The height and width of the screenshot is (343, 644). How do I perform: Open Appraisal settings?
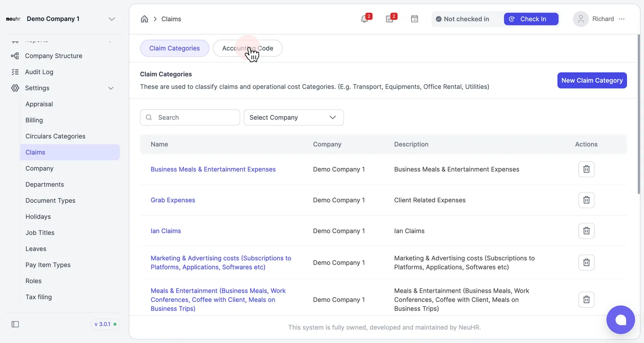click(x=70, y=104)
